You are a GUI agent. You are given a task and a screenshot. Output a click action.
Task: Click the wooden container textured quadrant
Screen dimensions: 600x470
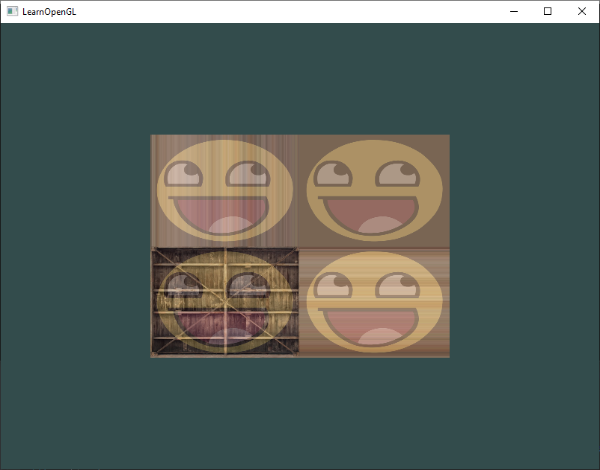tap(225, 302)
